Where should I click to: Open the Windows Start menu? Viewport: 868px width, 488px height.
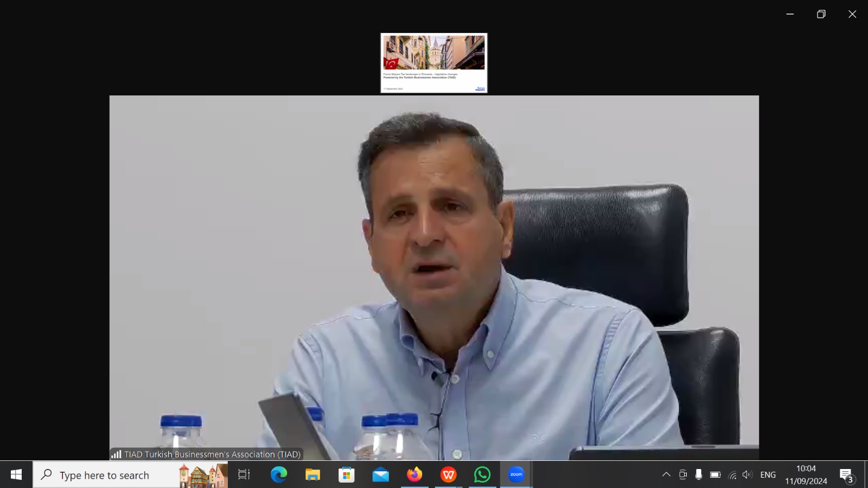tap(16, 474)
